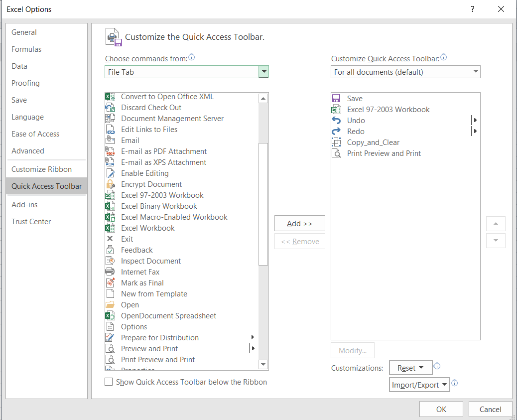Screen dimensions: 517x420
Task: Open the Trust Center category
Action: (x=31, y=222)
